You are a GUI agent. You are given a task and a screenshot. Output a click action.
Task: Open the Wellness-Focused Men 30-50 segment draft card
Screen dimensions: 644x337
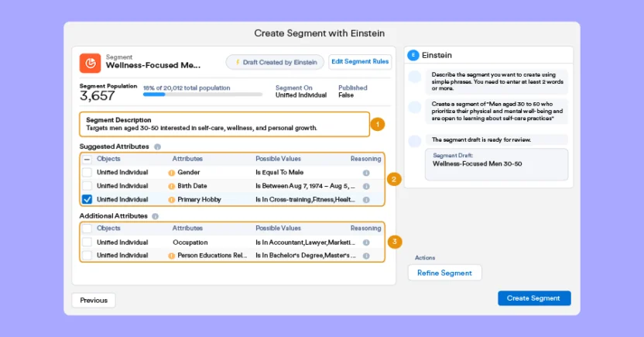pyautogui.click(x=497, y=164)
